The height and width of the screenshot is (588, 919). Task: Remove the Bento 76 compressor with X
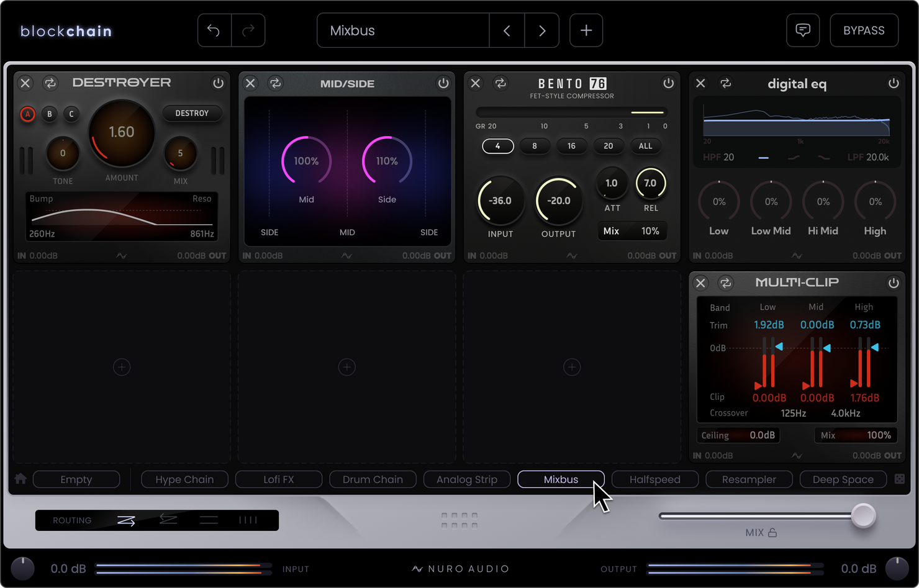tap(476, 83)
